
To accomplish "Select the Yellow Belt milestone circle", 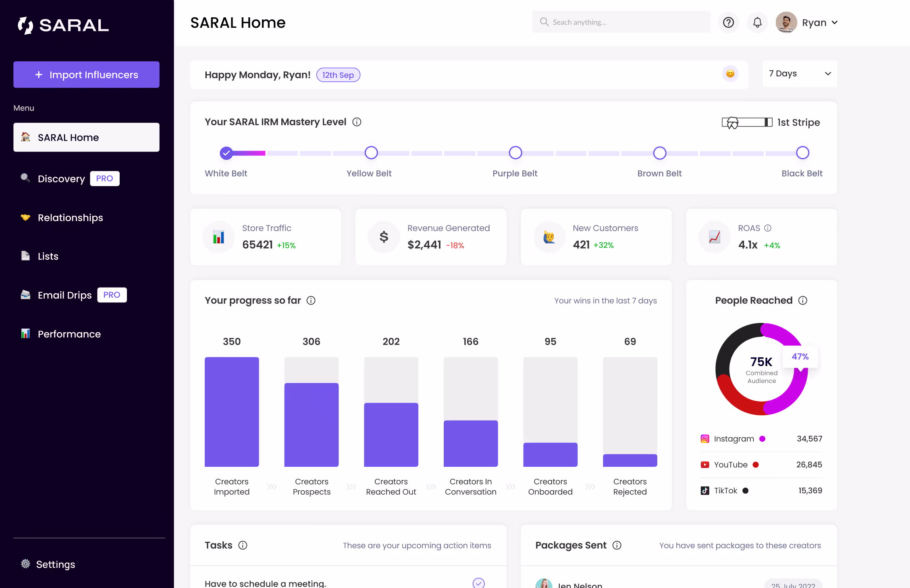I will coord(371,153).
